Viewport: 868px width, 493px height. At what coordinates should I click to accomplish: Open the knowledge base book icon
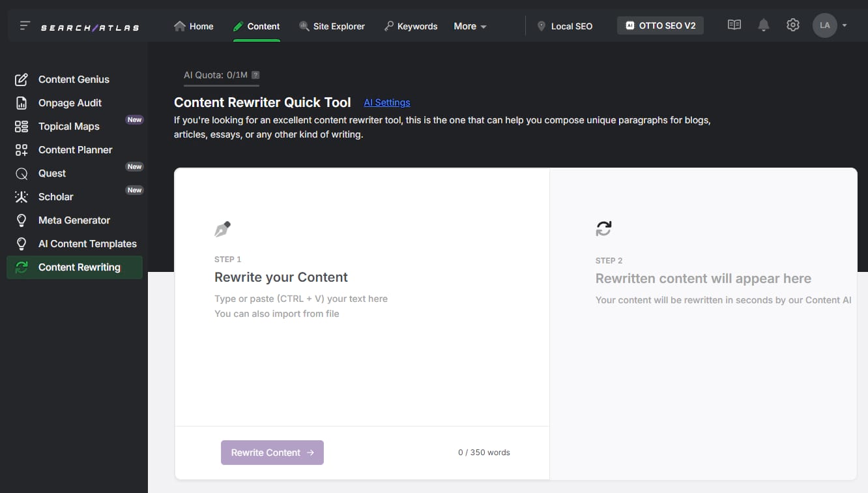pos(734,24)
